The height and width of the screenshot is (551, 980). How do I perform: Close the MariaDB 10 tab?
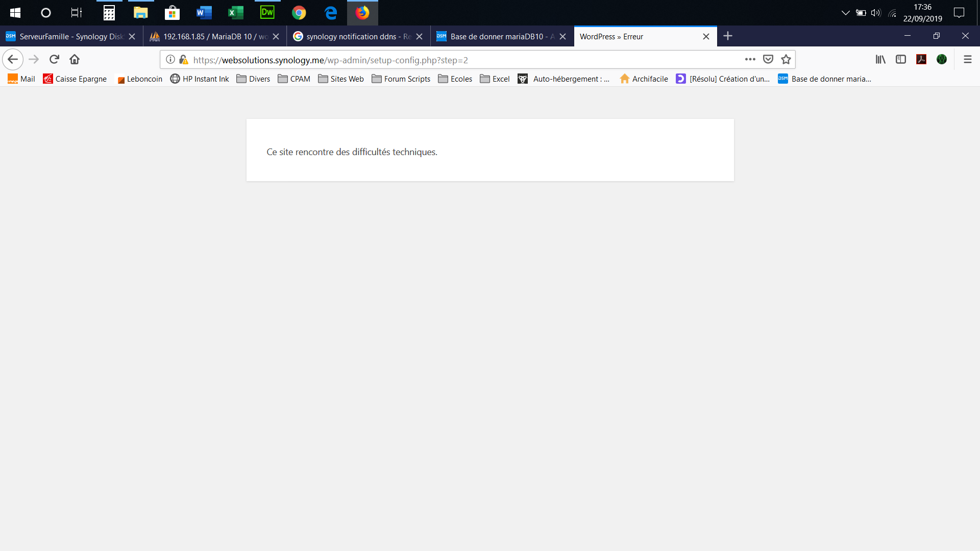pos(276,36)
